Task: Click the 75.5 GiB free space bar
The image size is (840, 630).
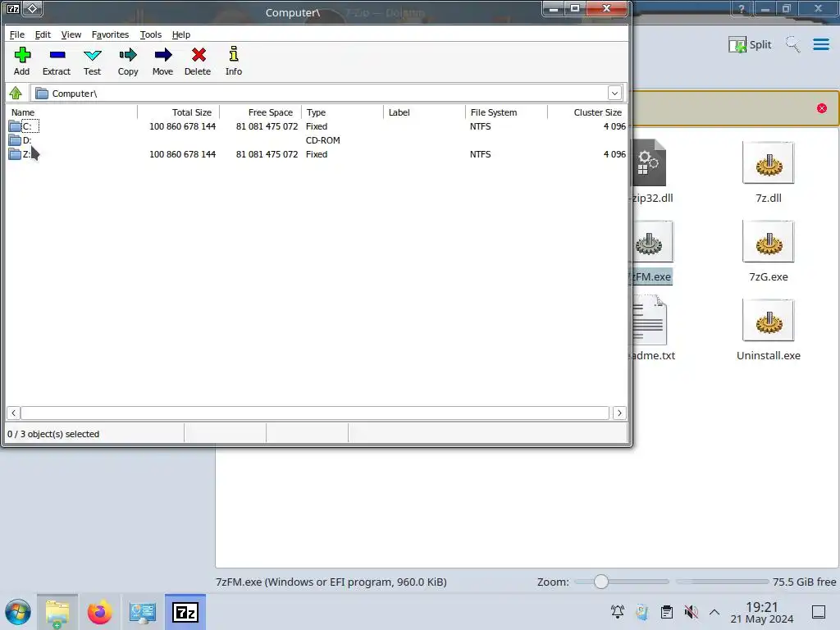Action: coord(722,582)
